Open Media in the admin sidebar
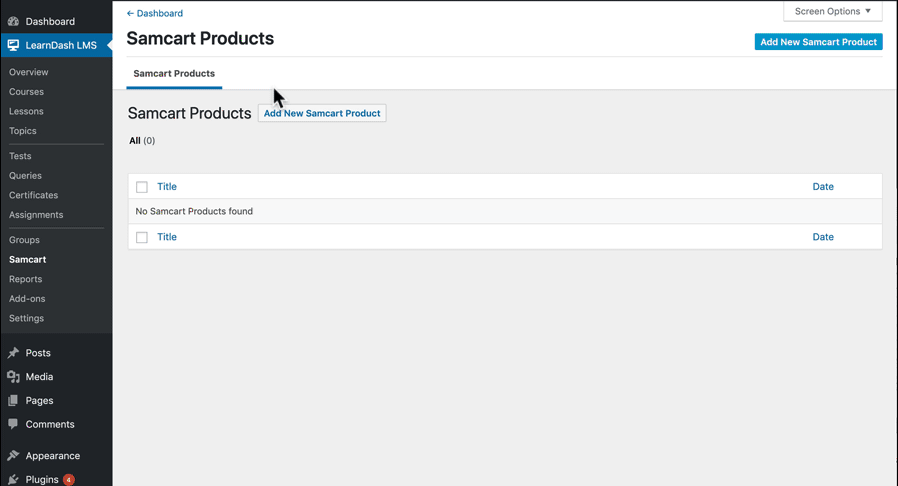The height and width of the screenshot is (486, 898). coord(39,377)
